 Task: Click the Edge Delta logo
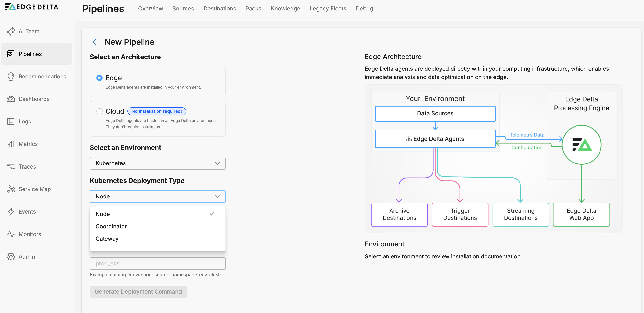[32, 7]
